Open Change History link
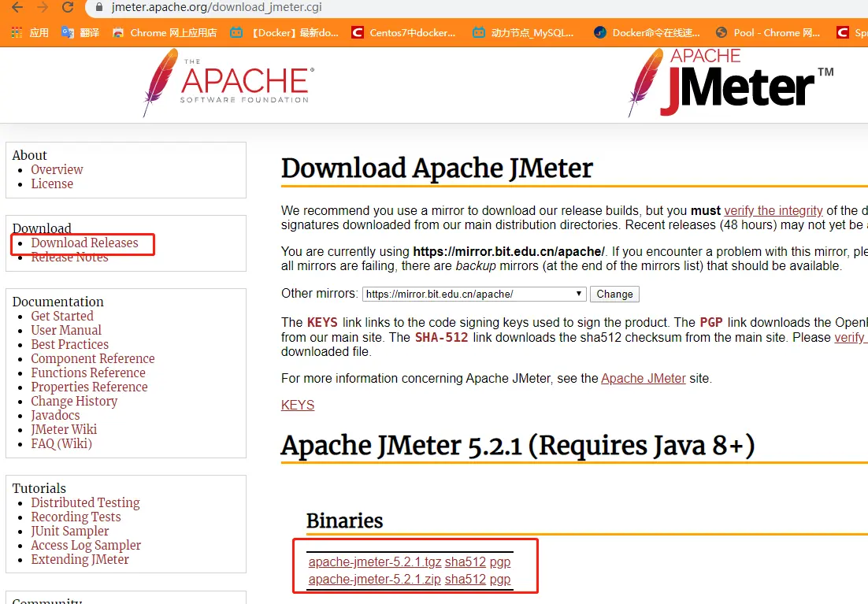The width and height of the screenshot is (868, 604). [x=74, y=402]
